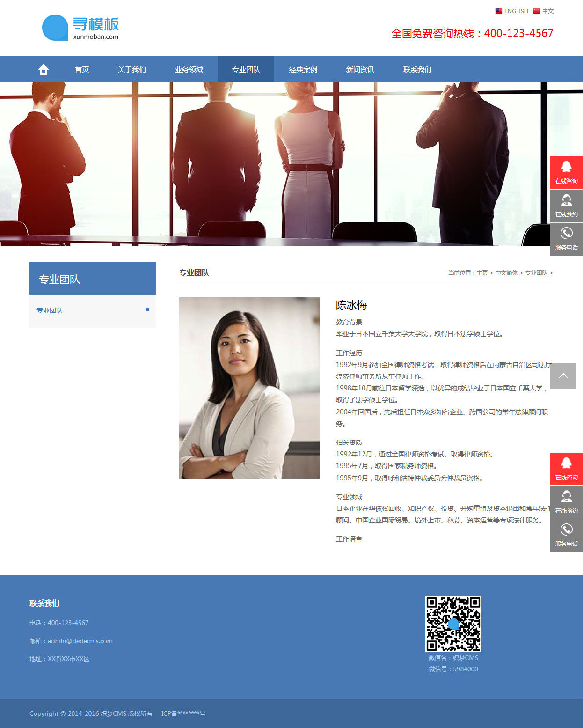Click the WeChat QR code image

pos(453,624)
